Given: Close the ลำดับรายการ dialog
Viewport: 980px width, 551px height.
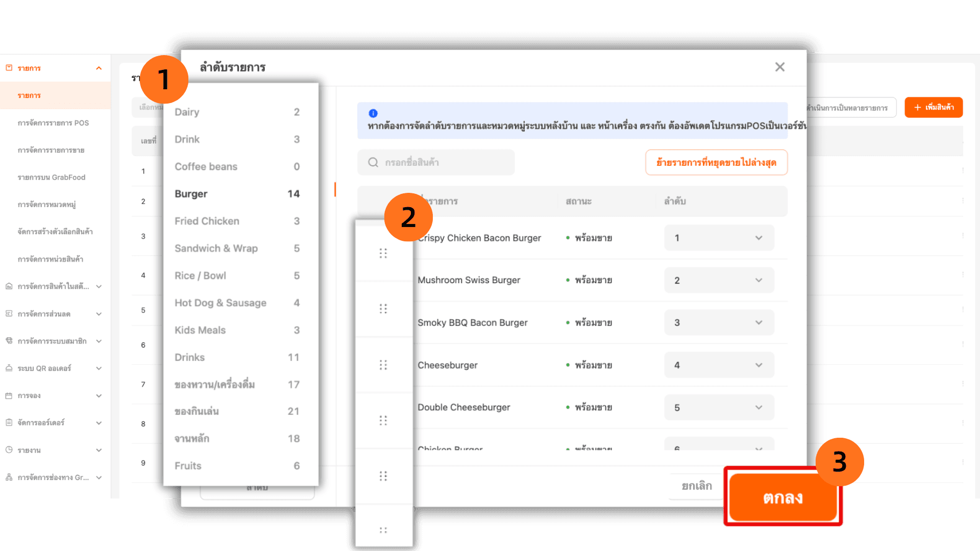Looking at the screenshot, I should 779,67.
